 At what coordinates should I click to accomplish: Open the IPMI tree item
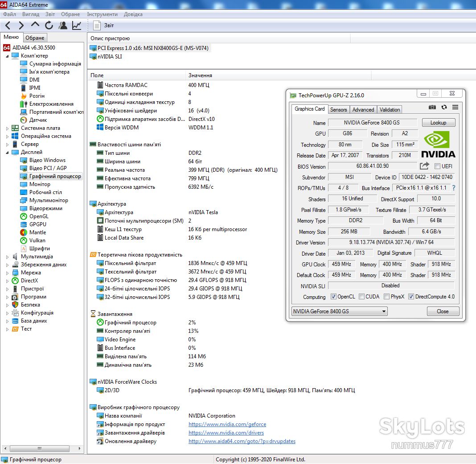point(30,88)
